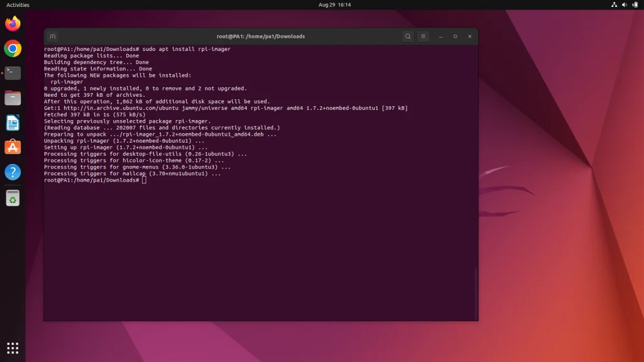The height and width of the screenshot is (362, 644).
Task: Click 'Need to get 397 kB of archives.' line
Action: click(x=94, y=96)
